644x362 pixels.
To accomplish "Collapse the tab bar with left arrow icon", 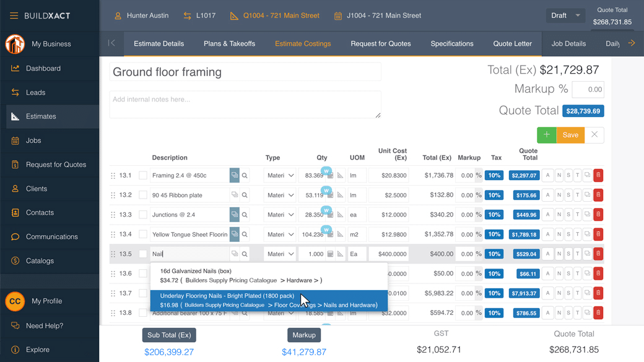I will 111,43.
